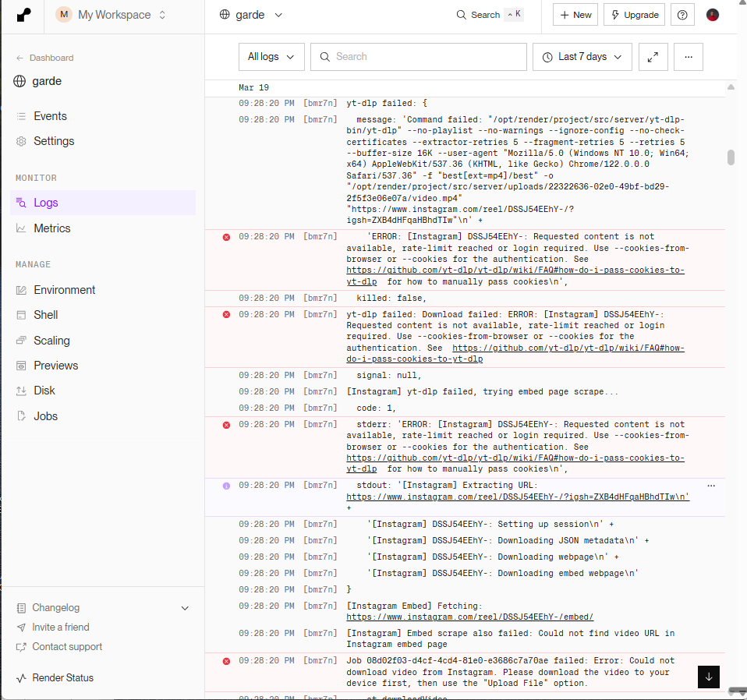Image resolution: width=747 pixels, height=700 pixels.
Task: Select Events in the sidebar
Action: (23, 115)
